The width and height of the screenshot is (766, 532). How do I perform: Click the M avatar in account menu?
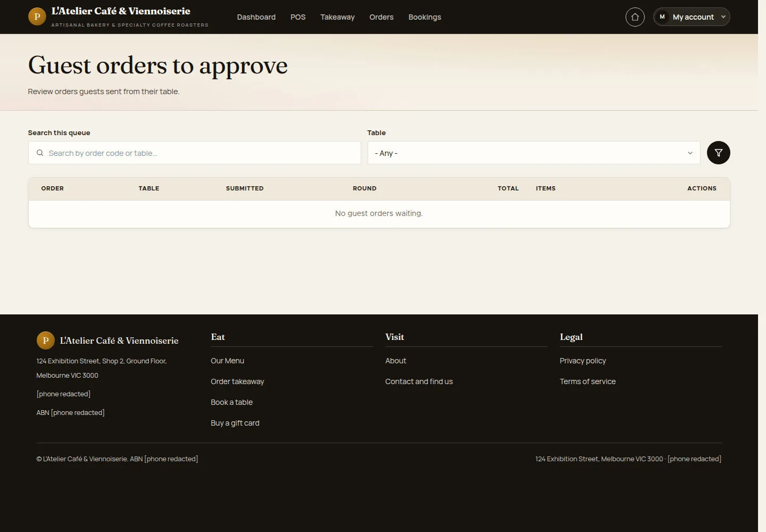(x=662, y=17)
